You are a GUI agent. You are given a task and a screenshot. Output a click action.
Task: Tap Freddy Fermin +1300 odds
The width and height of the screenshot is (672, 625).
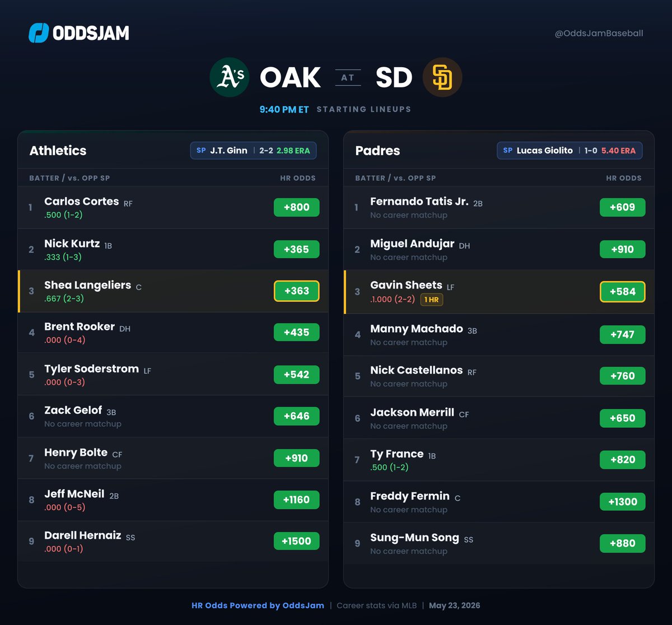coord(622,502)
